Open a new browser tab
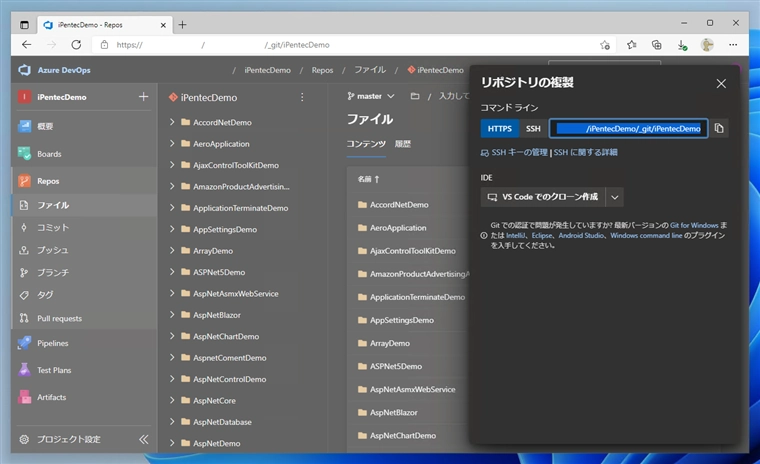 pos(182,25)
